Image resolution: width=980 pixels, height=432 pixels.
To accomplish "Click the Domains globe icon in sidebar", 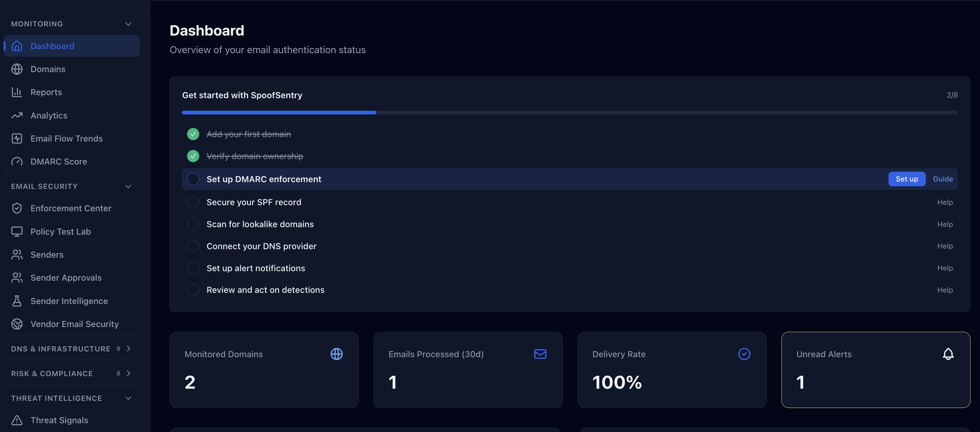I will (17, 69).
